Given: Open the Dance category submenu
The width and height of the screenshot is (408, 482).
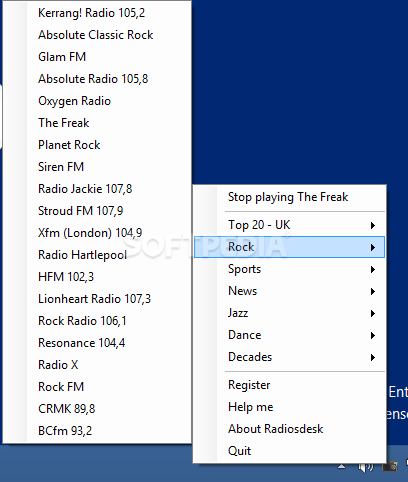Looking at the screenshot, I should (x=289, y=335).
